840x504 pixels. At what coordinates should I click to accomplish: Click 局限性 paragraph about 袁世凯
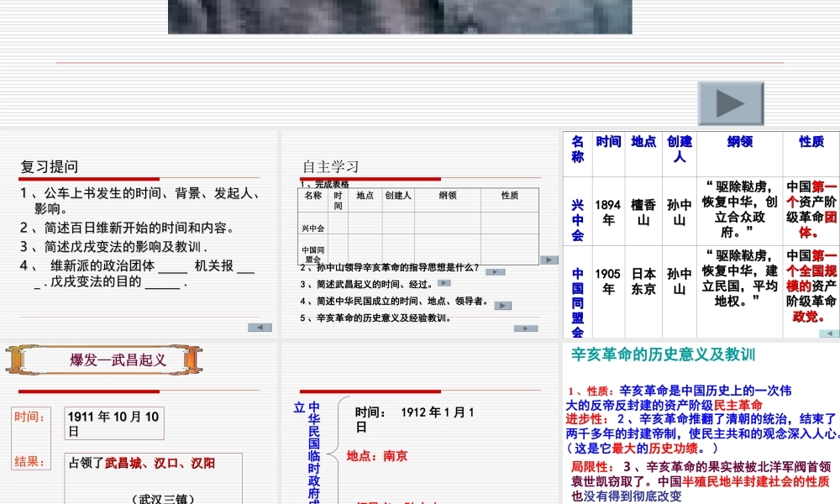tap(701, 481)
